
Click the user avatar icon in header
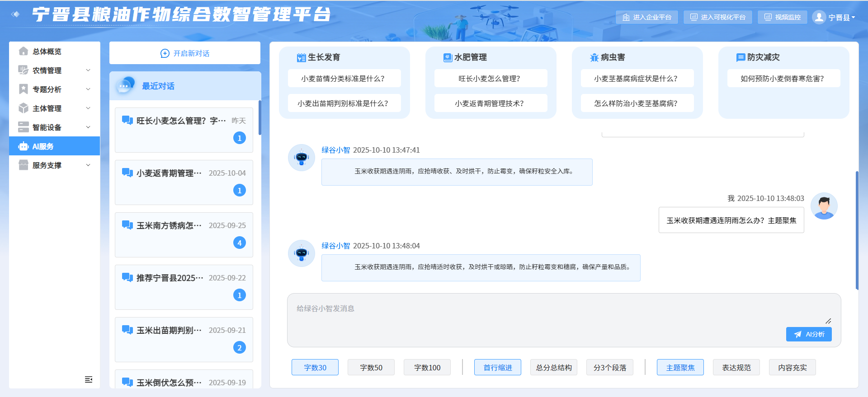(819, 17)
